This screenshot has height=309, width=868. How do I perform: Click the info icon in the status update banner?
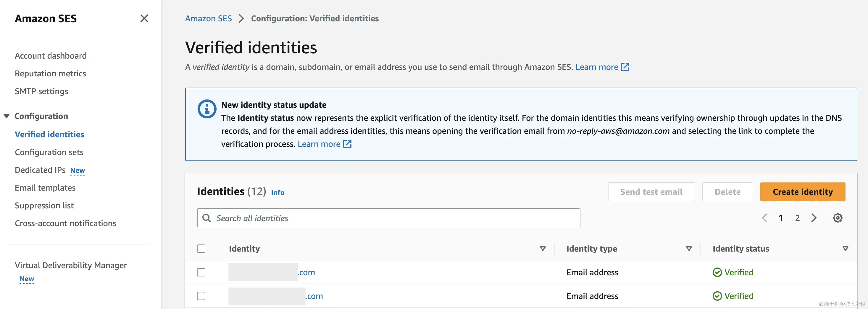coord(206,109)
